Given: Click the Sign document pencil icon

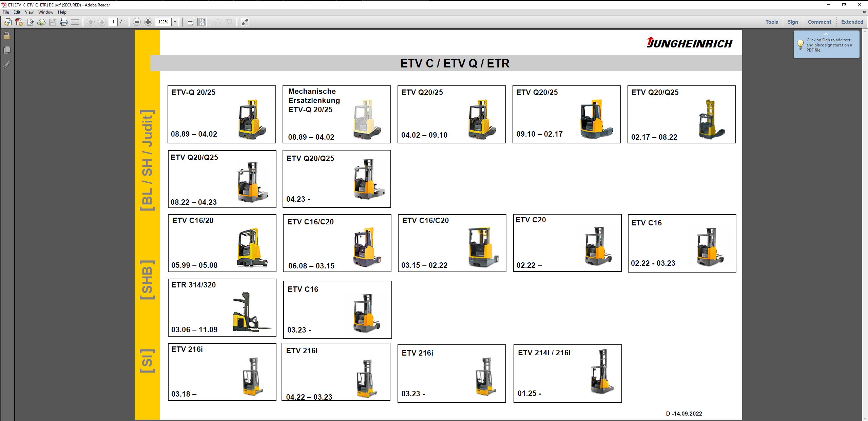Looking at the screenshot, I should pos(31,22).
